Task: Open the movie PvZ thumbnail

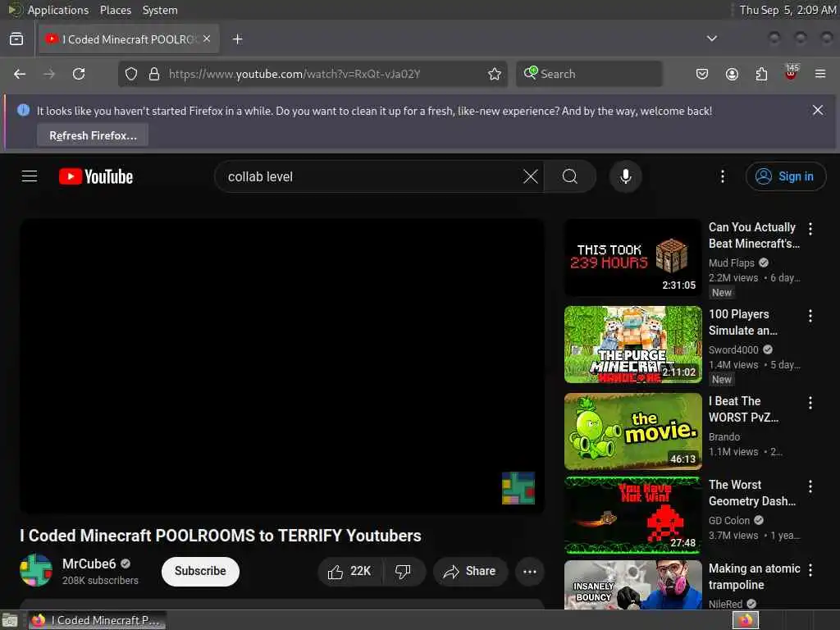Action: pos(632,431)
